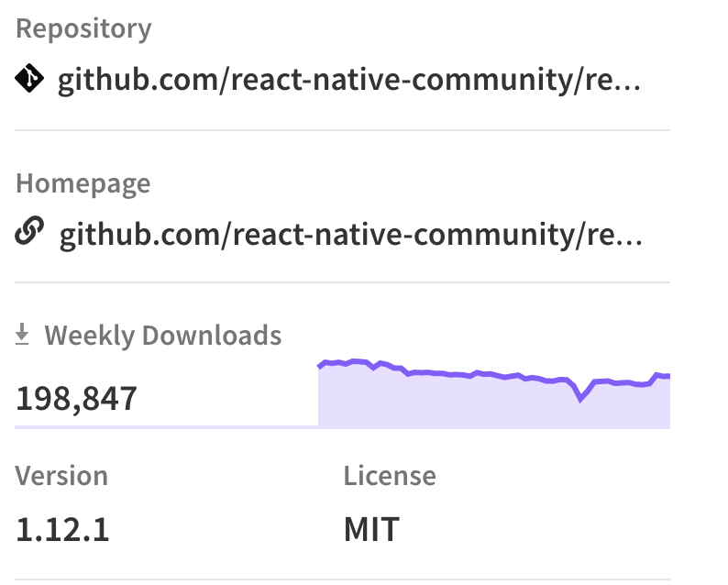Click the git repository diamond icon

29,78
